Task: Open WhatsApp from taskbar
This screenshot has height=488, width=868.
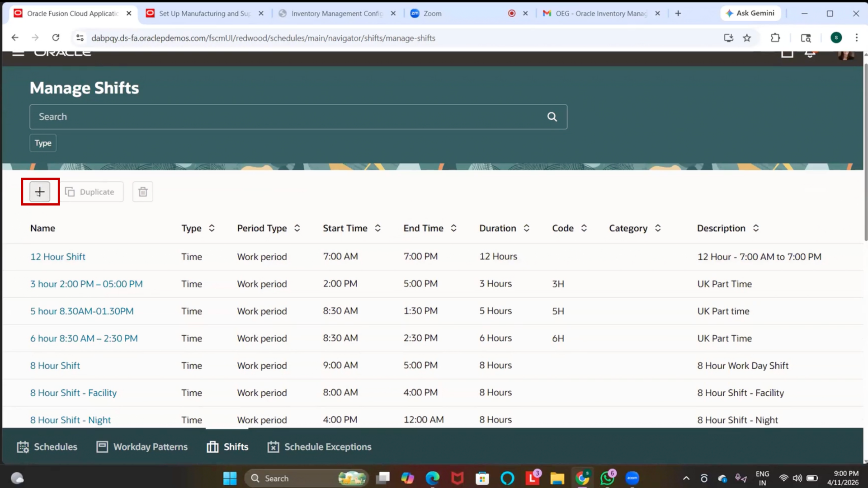Action: (608, 478)
